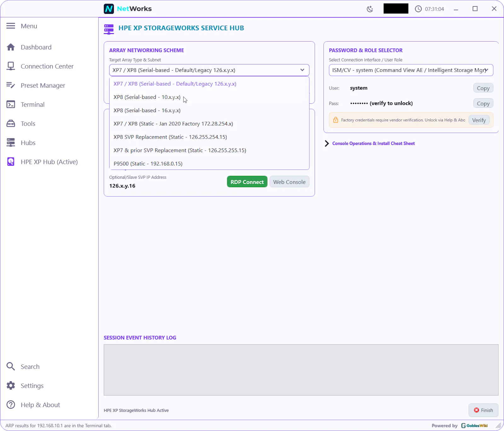Select XP7 / XP8 Static Factory 172.28.254.x
Viewport: 504px width, 431px height.
[209, 124]
